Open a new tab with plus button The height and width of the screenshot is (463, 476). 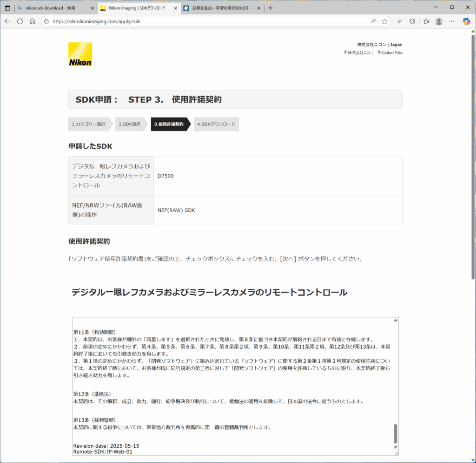tap(271, 8)
